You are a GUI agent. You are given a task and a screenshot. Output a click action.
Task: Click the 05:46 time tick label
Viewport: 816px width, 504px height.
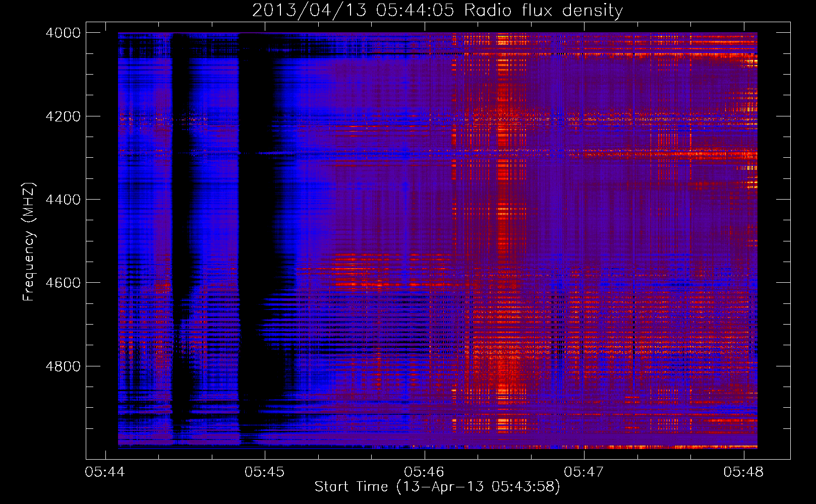(424, 472)
